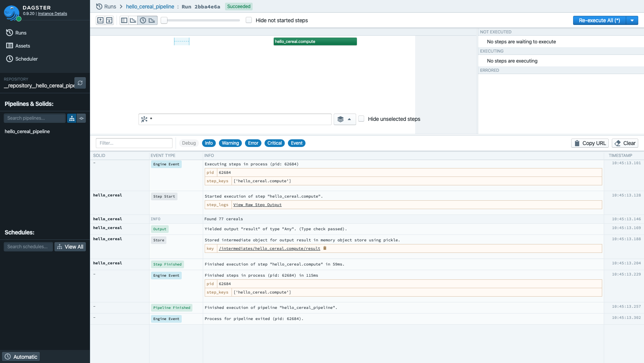
Task: Click the Run 2bba4e6a title text
Action: 201,7
